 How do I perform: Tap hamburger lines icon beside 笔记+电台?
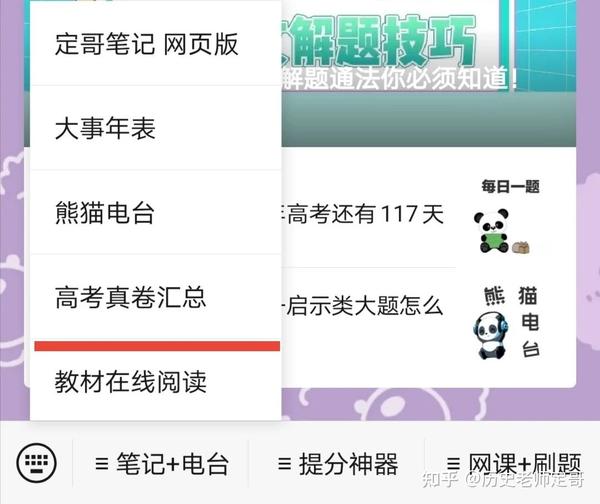click(x=102, y=464)
